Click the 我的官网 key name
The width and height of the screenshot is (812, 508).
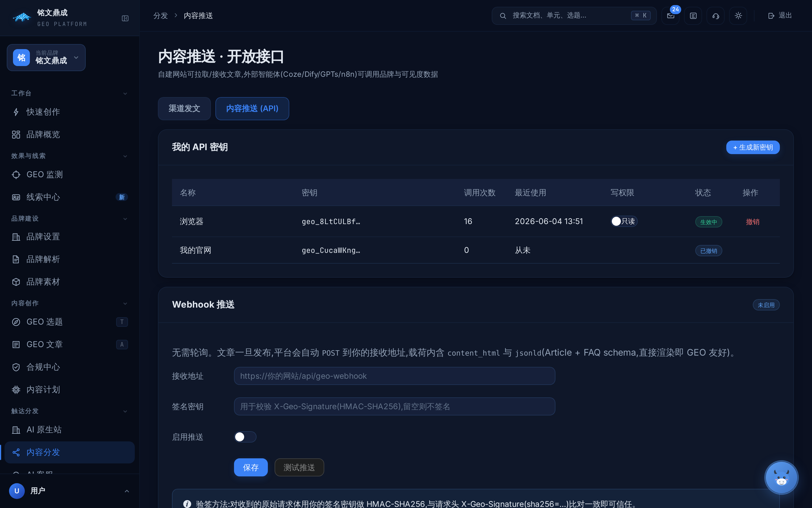(x=195, y=250)
